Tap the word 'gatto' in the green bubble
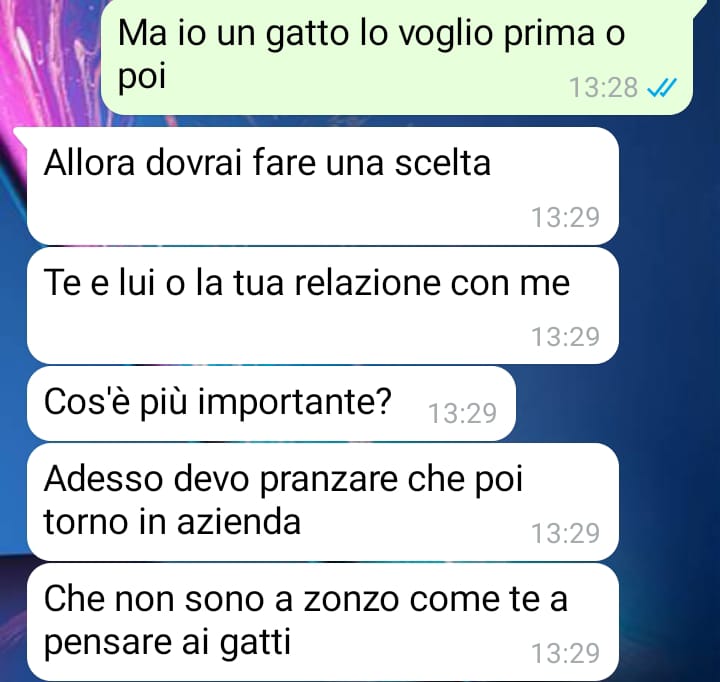Screen dimensions: 720x682 (x=307, y=35)
